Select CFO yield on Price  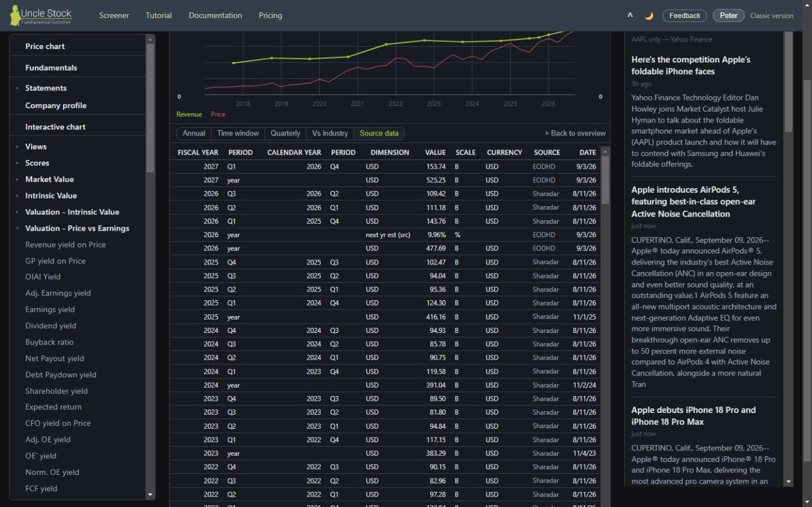(x=58, y=423)
